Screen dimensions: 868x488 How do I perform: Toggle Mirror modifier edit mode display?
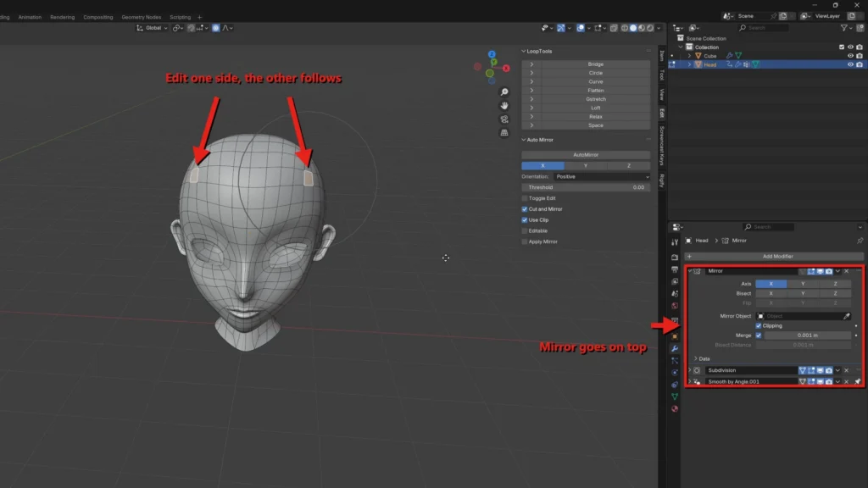[x=811, y=271]
